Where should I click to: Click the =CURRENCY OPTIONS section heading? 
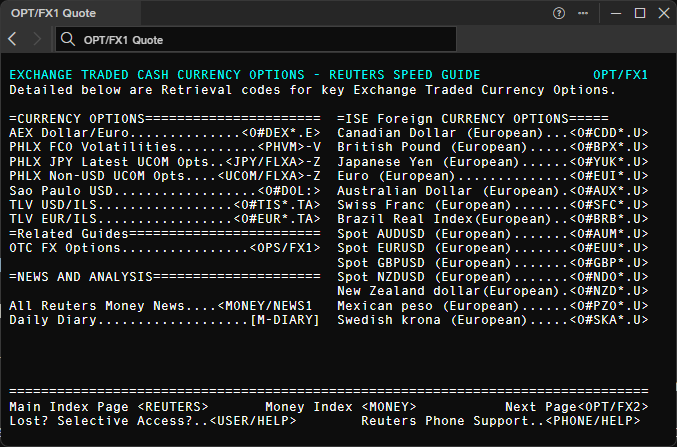(x=165, y=118)
